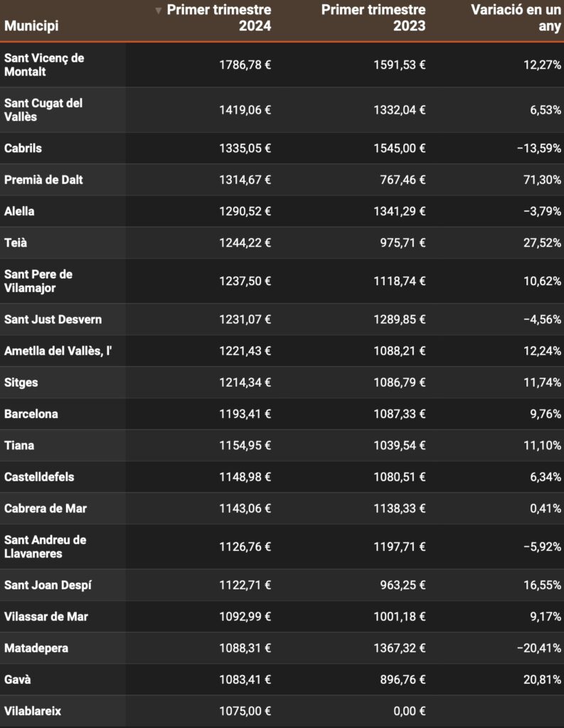Screen dimensions: 564x728
Task: Select Sant Pere de Vilamajor row name
Action: (39, 281)
